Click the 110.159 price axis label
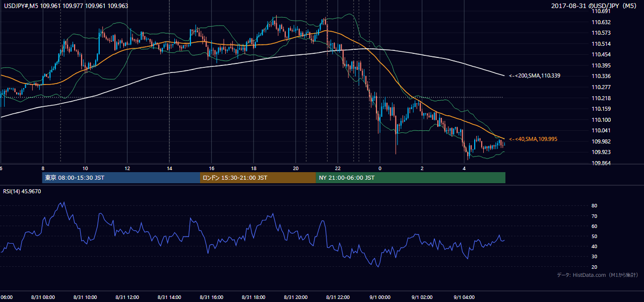 (601, 109)
